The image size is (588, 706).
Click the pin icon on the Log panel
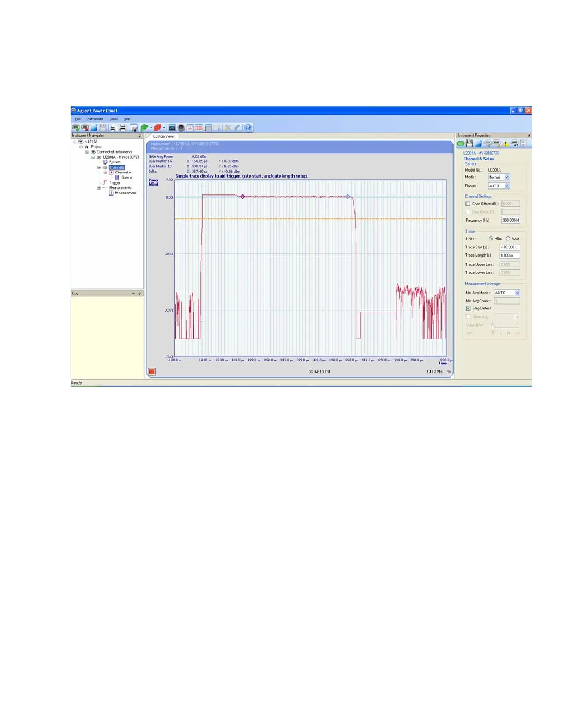[x=139, y=293]
